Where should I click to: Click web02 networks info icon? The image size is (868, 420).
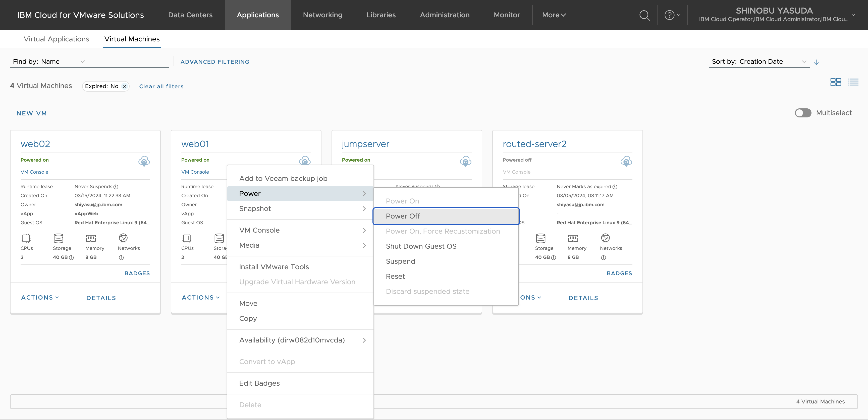coord(121,258)
